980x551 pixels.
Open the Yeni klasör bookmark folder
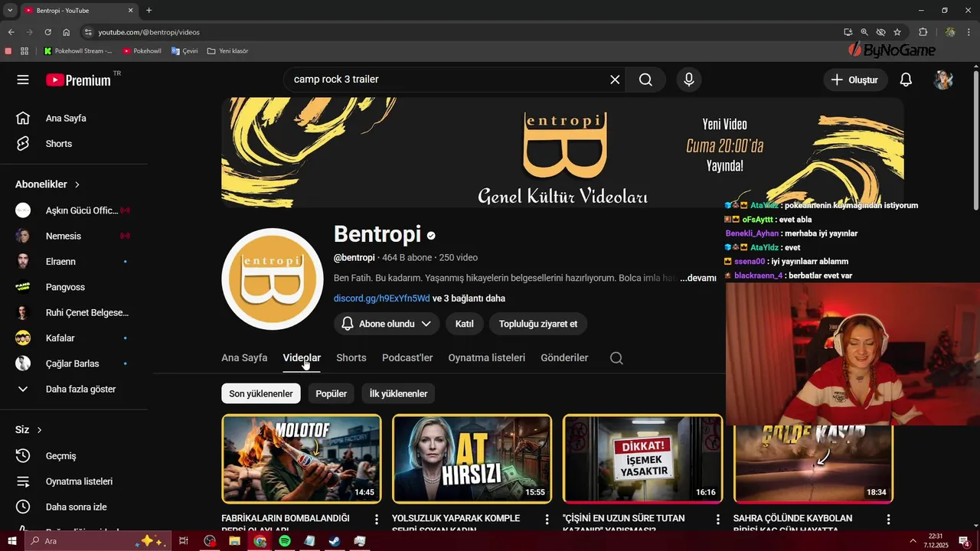click(227, 51)
